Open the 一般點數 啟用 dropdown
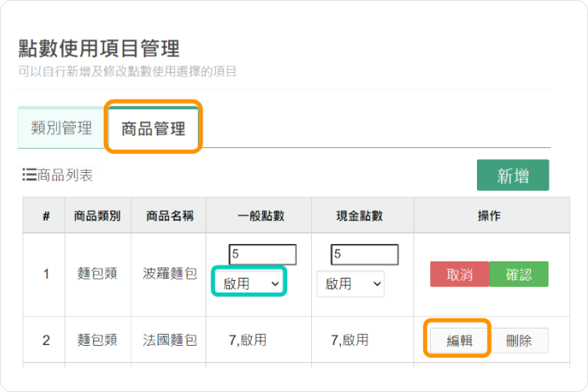Viewport: 588px width, 392px height. point(249,283)
